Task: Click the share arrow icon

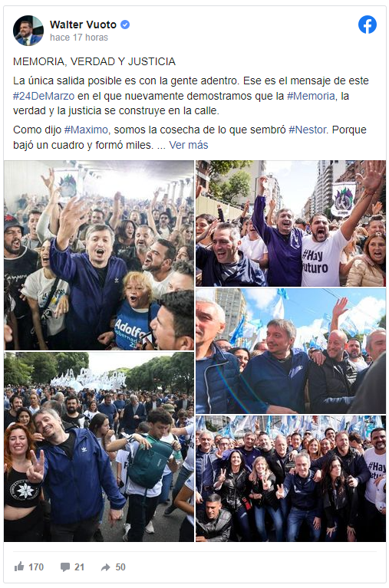Action: pos(106,567)
